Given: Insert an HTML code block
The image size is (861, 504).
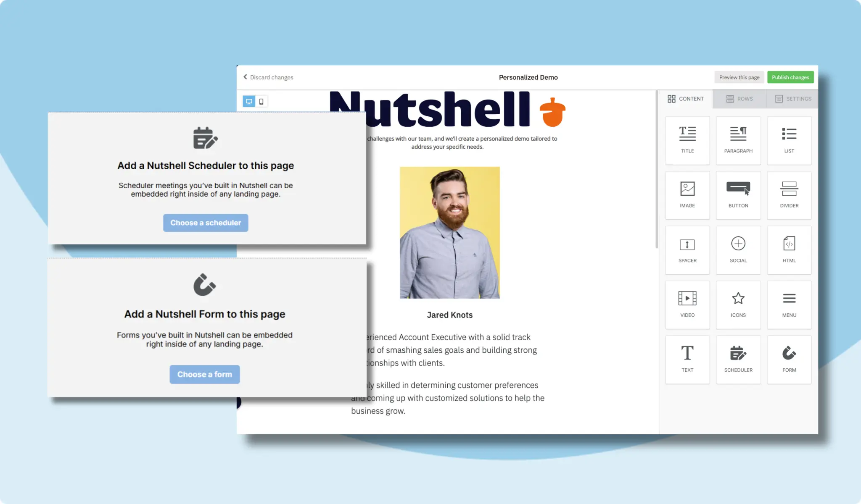Looking at the screenshot, I should (789, 249).
